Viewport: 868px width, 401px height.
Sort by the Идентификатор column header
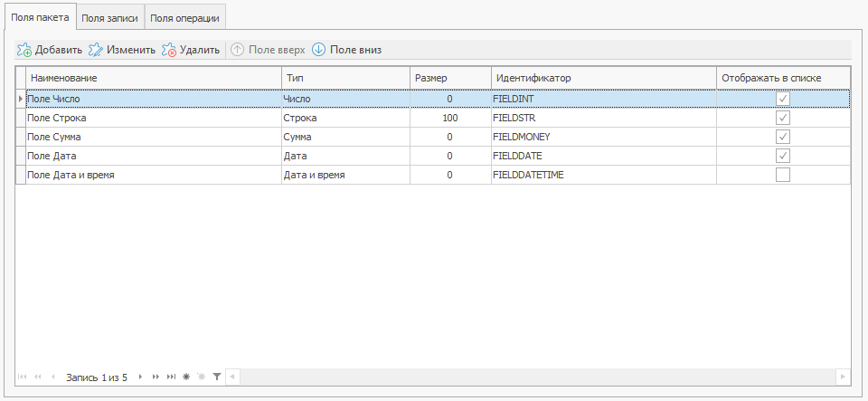(604, 78)
